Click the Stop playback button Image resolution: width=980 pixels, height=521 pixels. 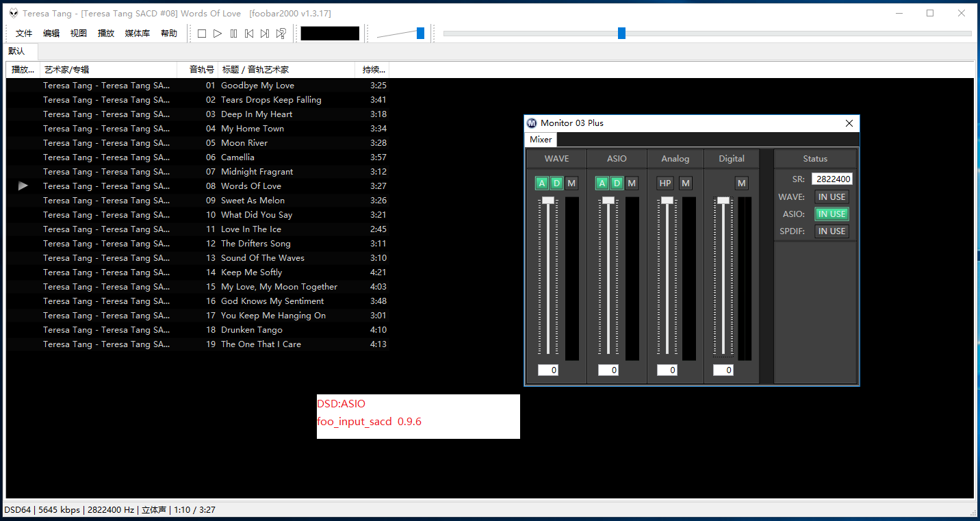point(202,34)
